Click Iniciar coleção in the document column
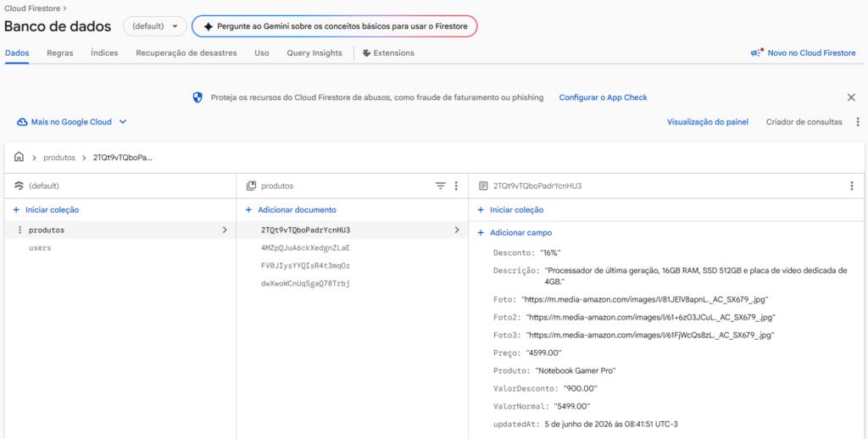Viewport: 868px width, 439px height. pos(516,210)
